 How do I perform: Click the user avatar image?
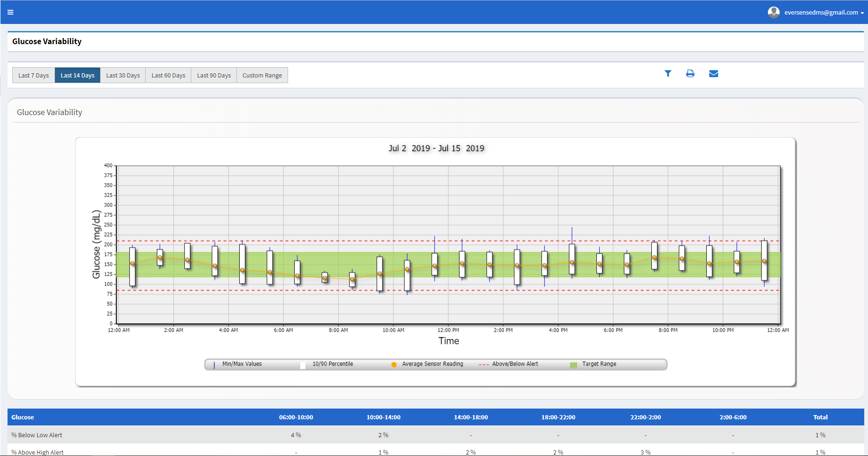click(x=774, y=12)
